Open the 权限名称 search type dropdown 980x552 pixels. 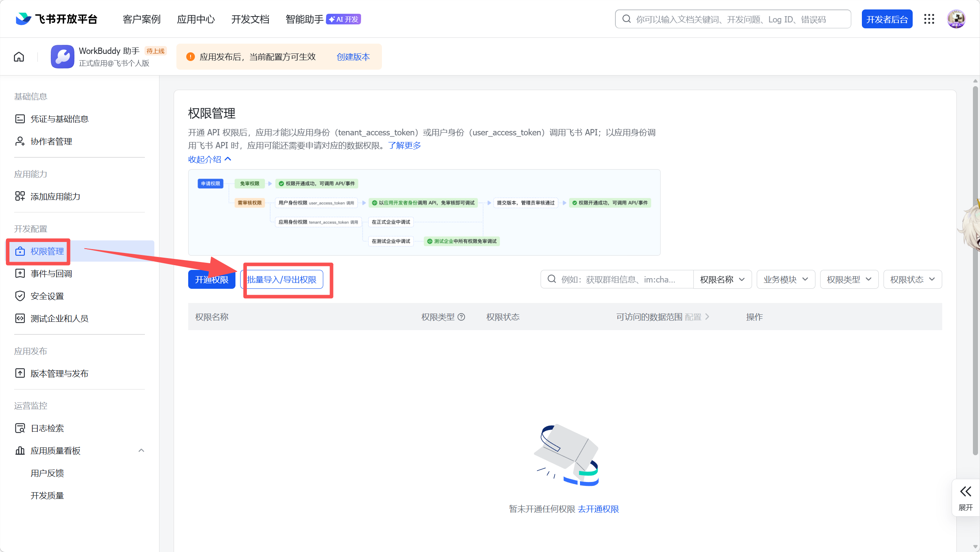pos(722,279)
